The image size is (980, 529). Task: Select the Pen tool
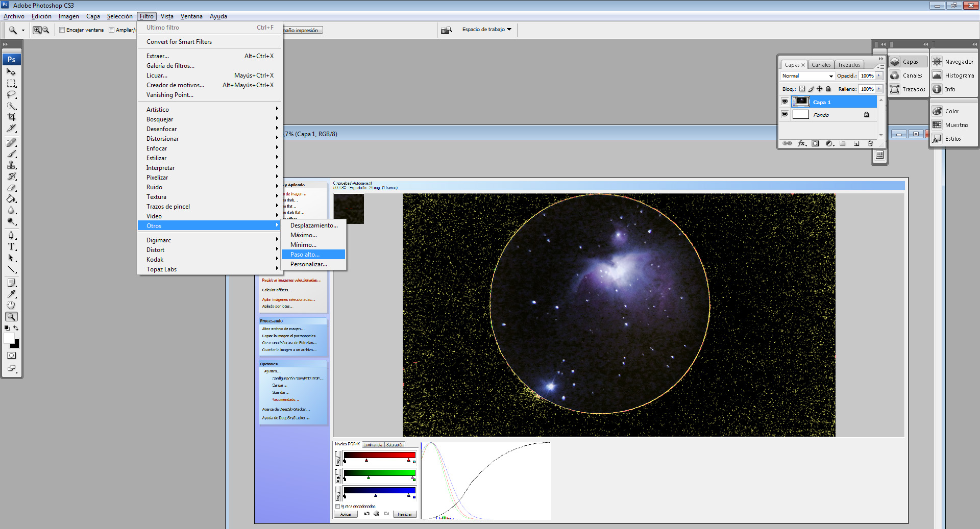pyautogui.click(x=11, y=235)
